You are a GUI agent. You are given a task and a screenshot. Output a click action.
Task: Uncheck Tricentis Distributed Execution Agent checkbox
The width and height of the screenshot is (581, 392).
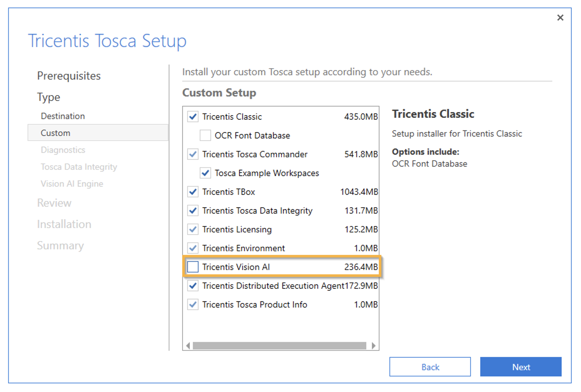[193, 285]
